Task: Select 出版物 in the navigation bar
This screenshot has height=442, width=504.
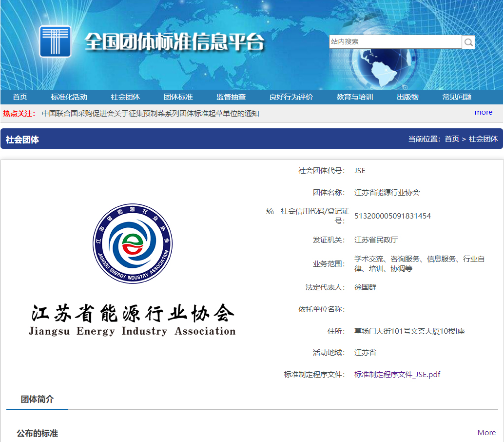Action: (407, 97)
